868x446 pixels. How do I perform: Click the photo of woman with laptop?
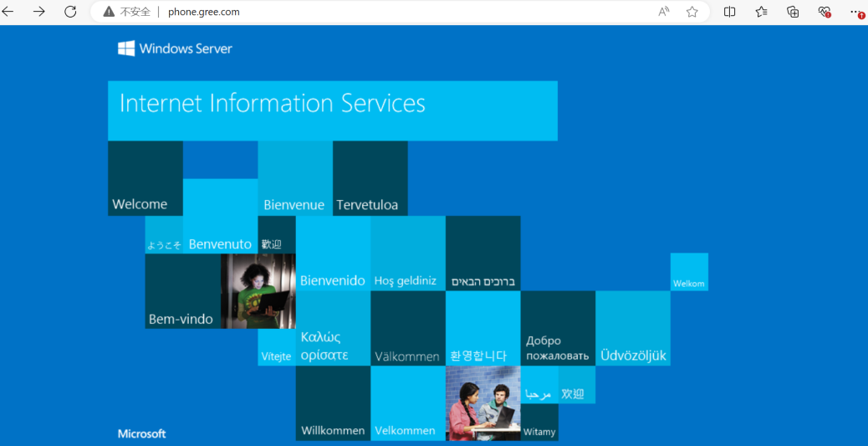click(x=258, y=291)
